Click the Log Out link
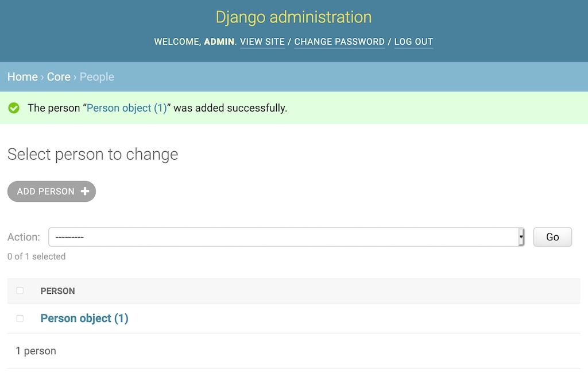The width and height of the screenshot is (588, 376). tap(413, 42)
